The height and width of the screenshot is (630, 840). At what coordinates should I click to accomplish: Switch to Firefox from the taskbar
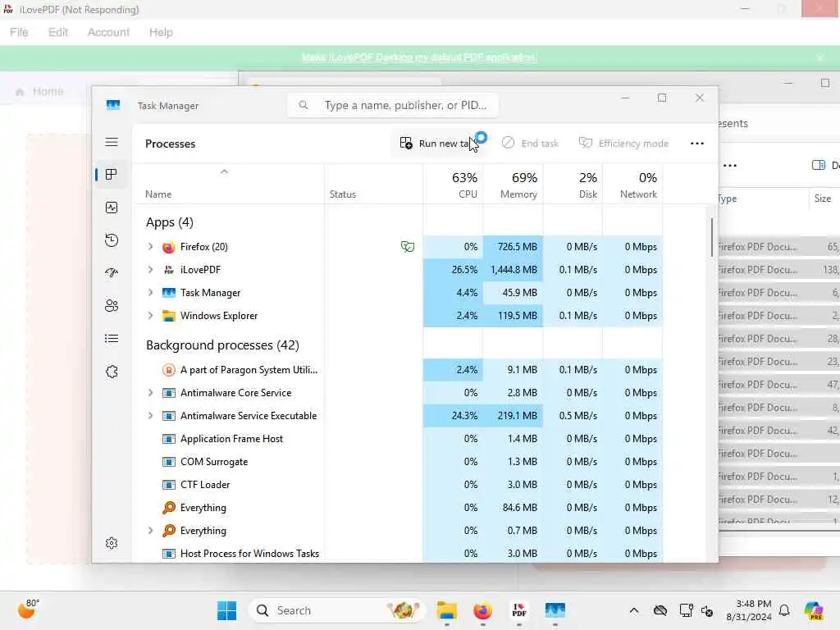[x=482, y=610]
